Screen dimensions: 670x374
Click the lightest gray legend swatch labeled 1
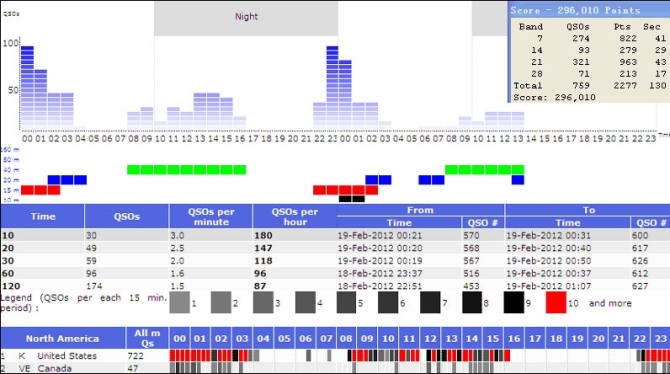pos(179,303)
